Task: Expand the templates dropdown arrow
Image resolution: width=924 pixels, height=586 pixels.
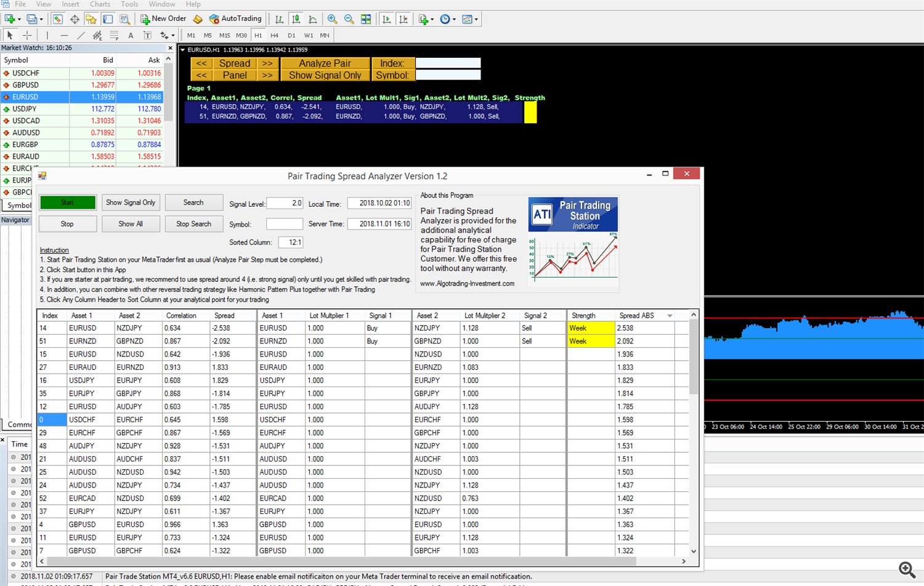Action: pyautogui.click(x=476, y=19)
